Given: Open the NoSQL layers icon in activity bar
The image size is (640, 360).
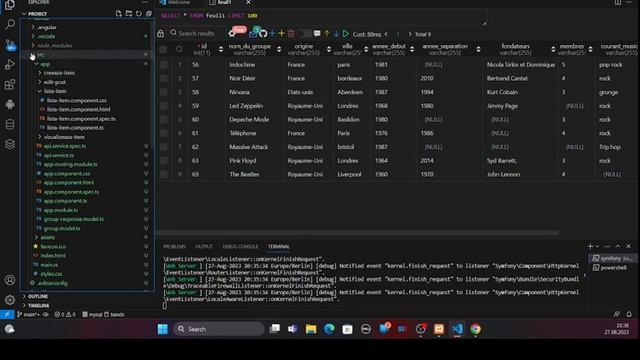Looking at the screenshot, I should [x=10, y=144].
